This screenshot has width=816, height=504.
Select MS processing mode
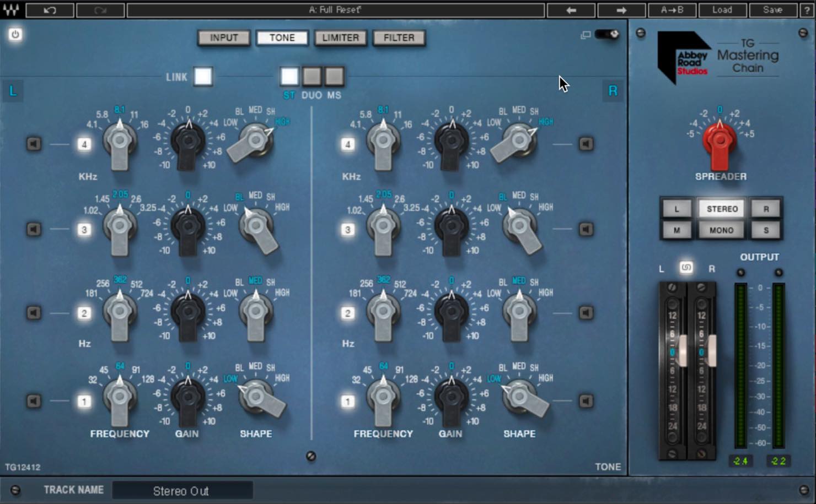[334, 77]
